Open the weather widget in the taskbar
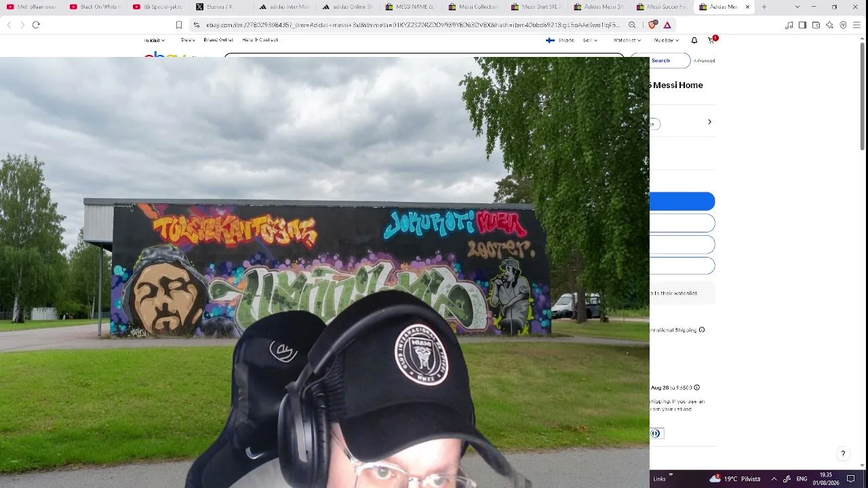The image size is (868, 488). (735, 479)
